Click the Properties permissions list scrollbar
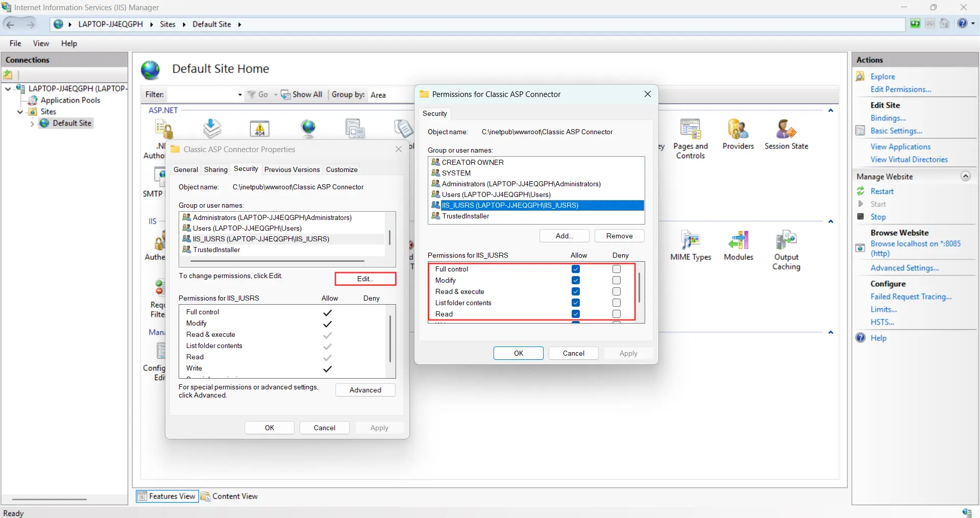Viewport: 980px width, 518px height. coord(390,338)
